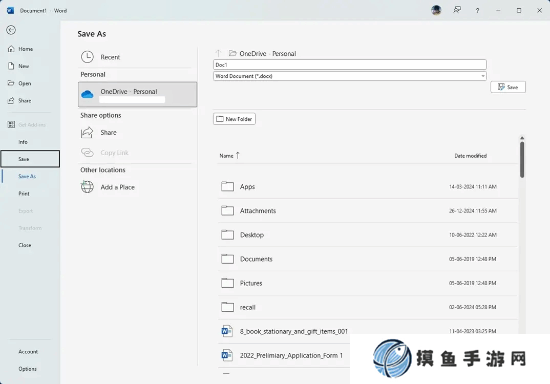The width and height of the screenshot is (550, 384).
Task: Click the Apps date 14-03-2024 entry
Action: point(473,187)
